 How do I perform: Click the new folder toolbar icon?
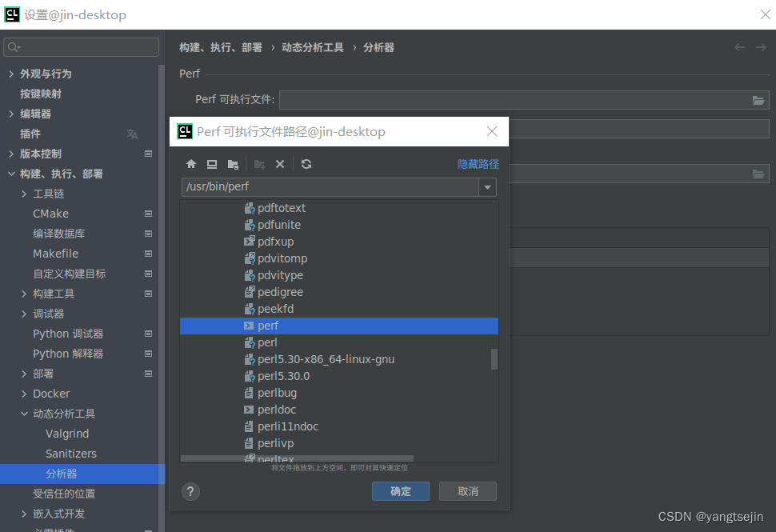coord(259,164)
